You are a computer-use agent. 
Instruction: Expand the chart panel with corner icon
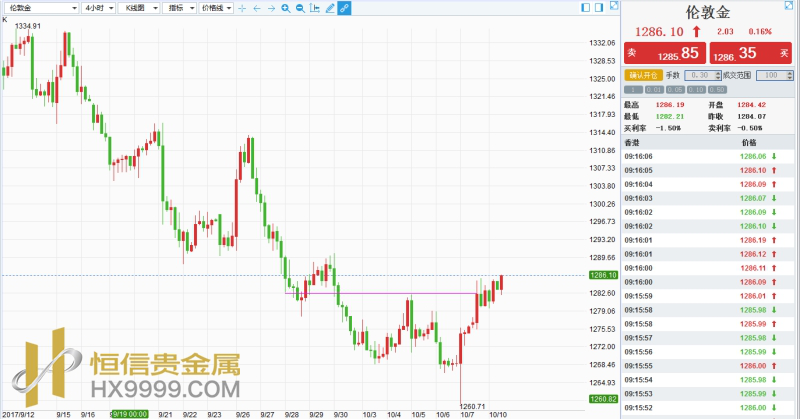(x=614, y=6)
